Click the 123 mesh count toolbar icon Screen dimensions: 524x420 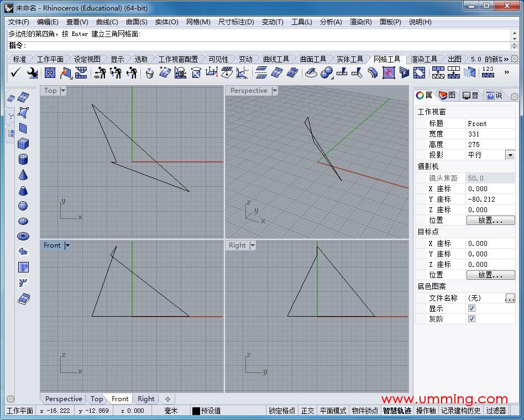[488, 72]
